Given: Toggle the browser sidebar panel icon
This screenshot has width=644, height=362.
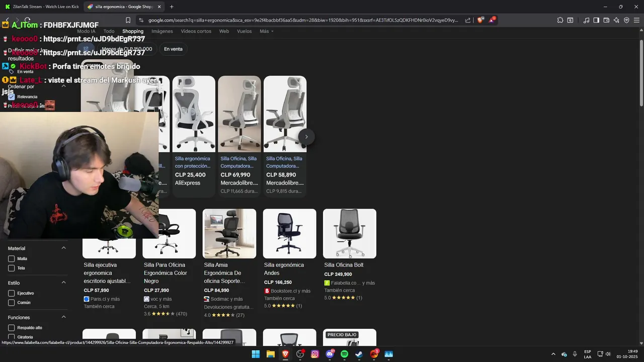Looking at the screenshot, I should tap(596, 20).
